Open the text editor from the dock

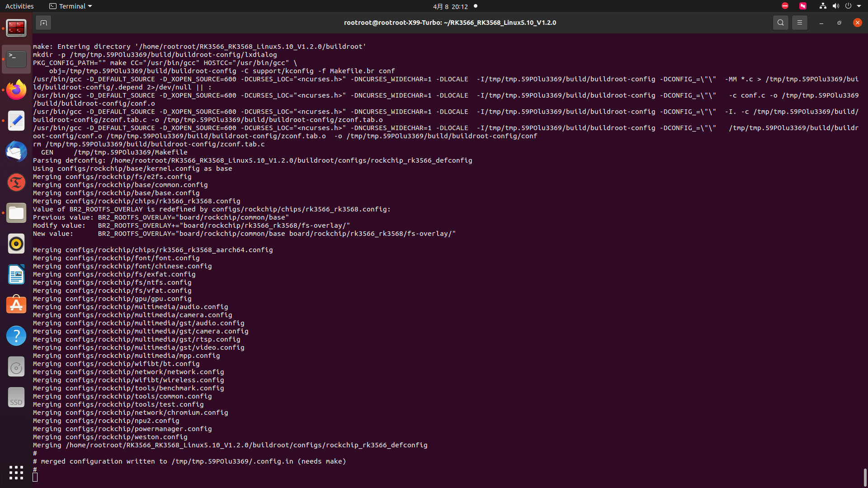pyautogui.click(x=16, y=121)
